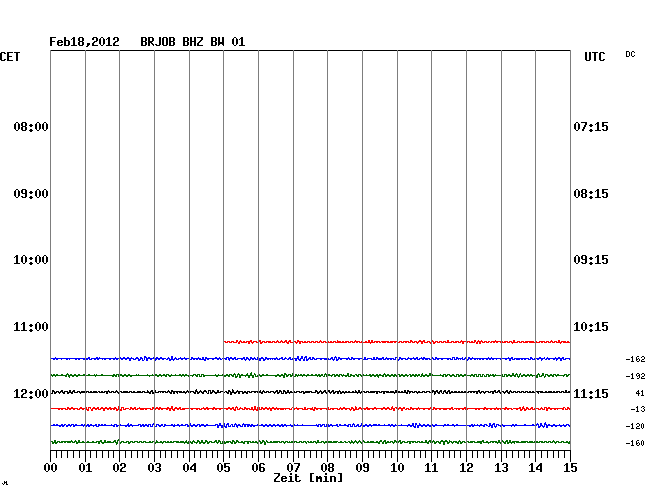Viewport: 650px width, 494px height.
Task: Click the DC offset value '-160'
Action: [x=635, y=443]
